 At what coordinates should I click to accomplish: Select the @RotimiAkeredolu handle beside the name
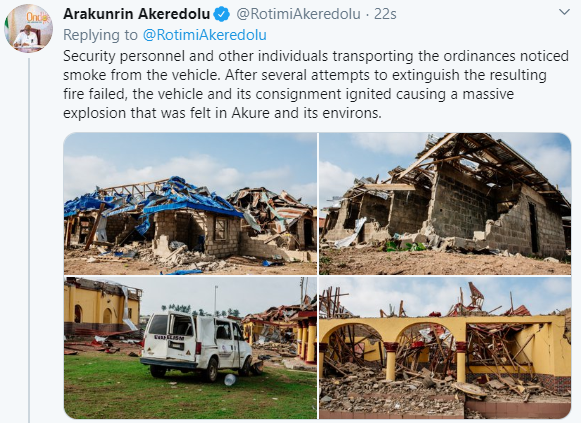(298, 14)
